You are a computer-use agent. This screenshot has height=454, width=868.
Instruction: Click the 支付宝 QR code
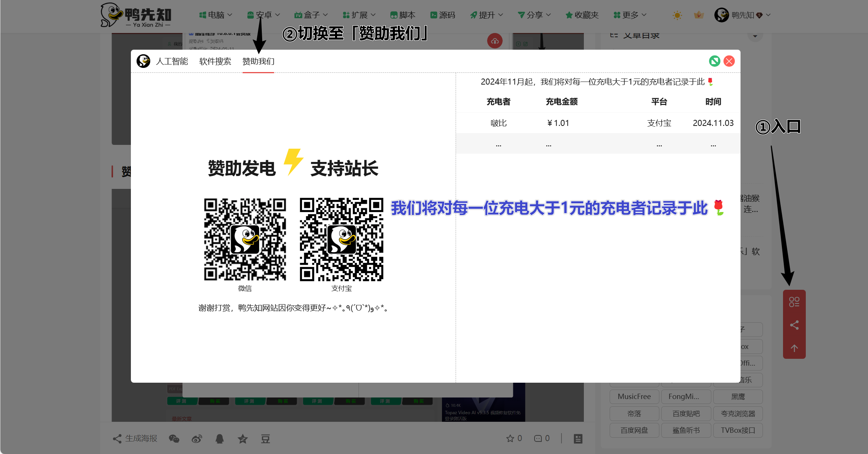click(x=341, y=239)
